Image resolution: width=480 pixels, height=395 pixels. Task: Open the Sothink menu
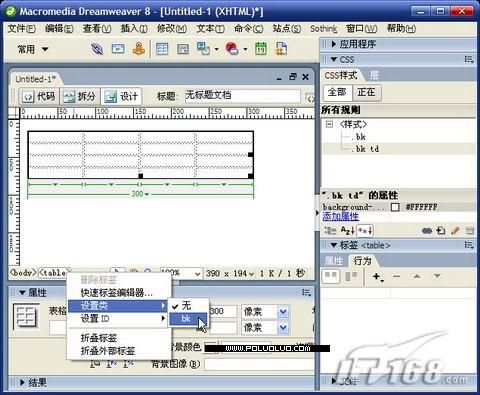[324, 29]
